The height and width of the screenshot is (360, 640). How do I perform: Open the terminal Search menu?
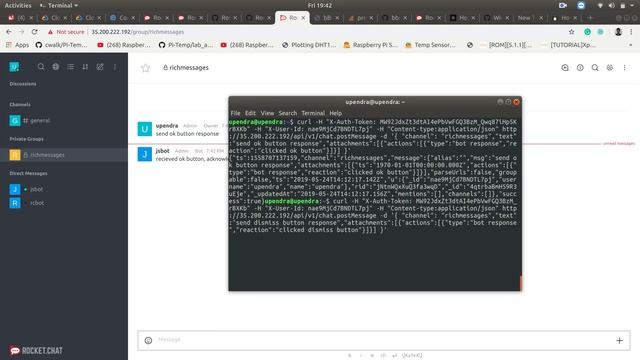pyautogui.click(x=288, y=113)
